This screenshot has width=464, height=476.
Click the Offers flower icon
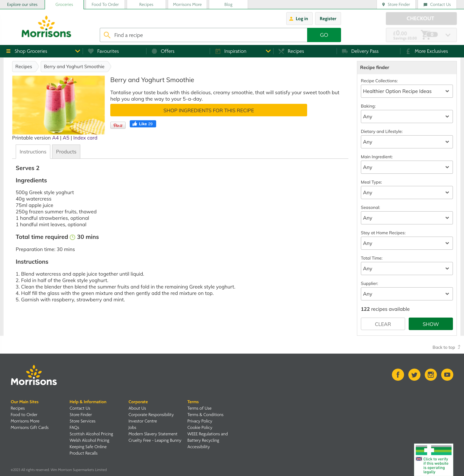pos(155,51)
